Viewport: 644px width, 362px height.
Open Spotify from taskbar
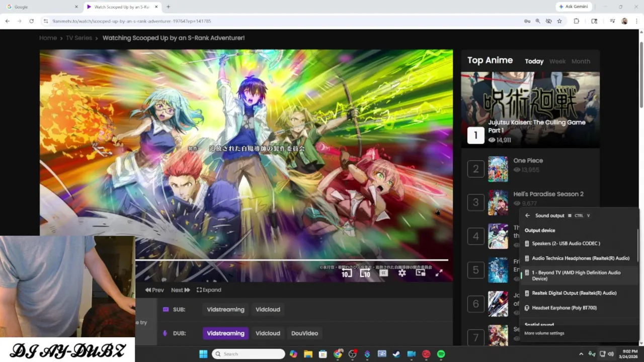[x=441, y=354]
